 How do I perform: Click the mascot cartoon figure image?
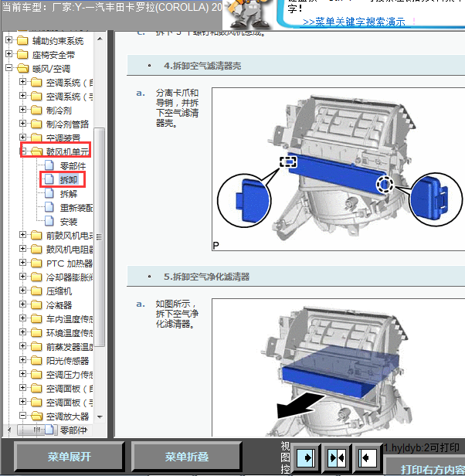tap(248, 14)
